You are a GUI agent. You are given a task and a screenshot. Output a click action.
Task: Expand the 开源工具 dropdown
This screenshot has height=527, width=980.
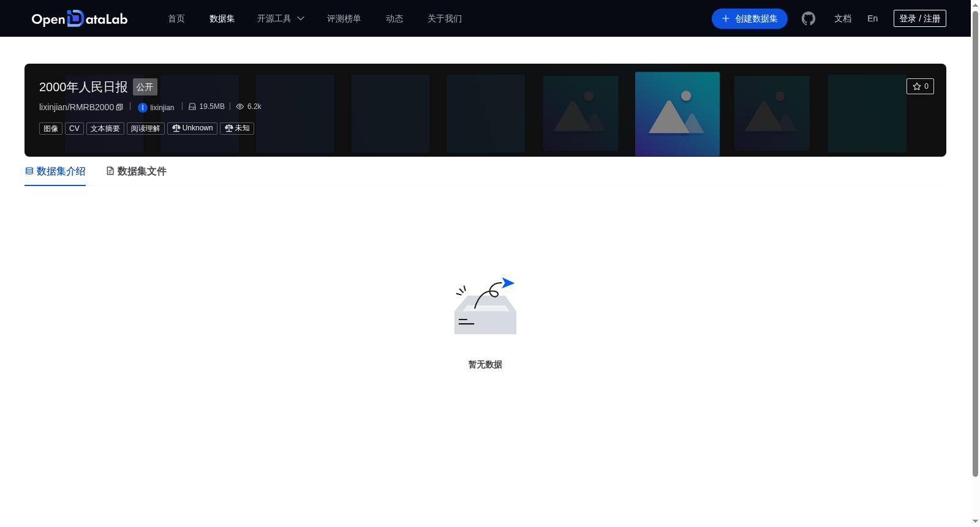(281, 19)
